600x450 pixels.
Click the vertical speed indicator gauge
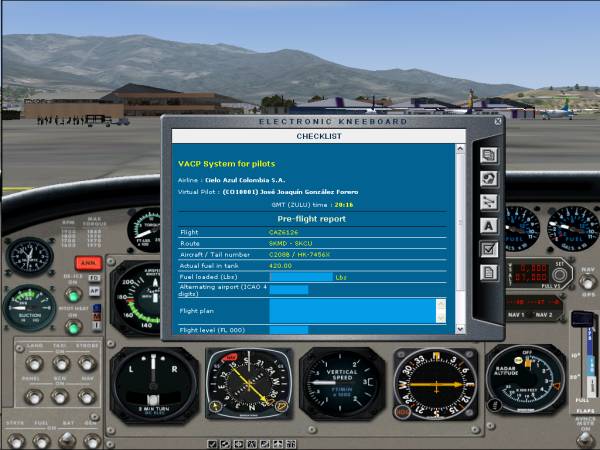click(342, 384)
